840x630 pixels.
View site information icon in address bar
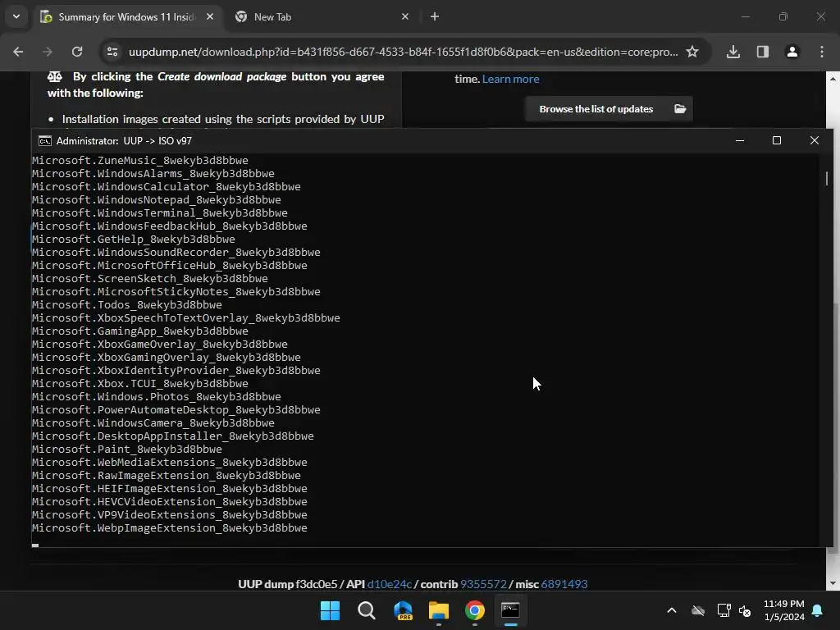[112, 52]
